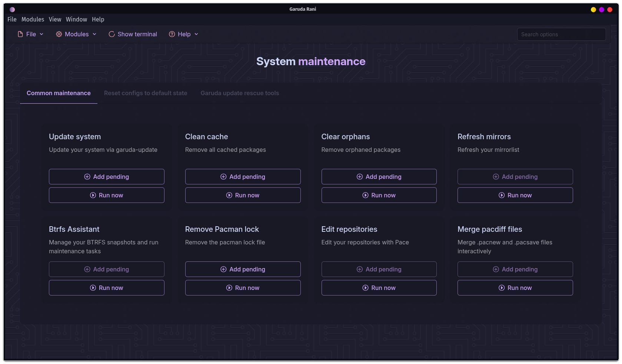Open the Window menu in menu bar
Viewport: 622px width, 364px height.
(x=76, y=19)
